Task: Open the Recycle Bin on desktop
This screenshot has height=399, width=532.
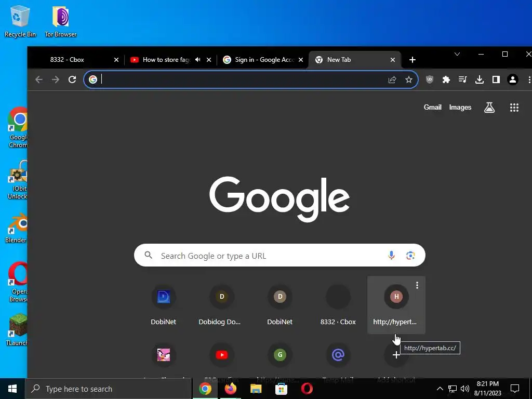Action: 20,21
